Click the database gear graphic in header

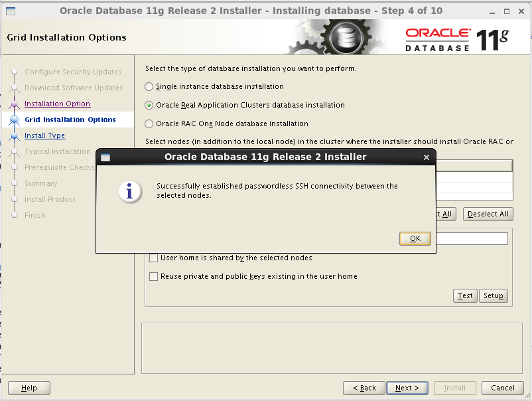tap(346, 37)
